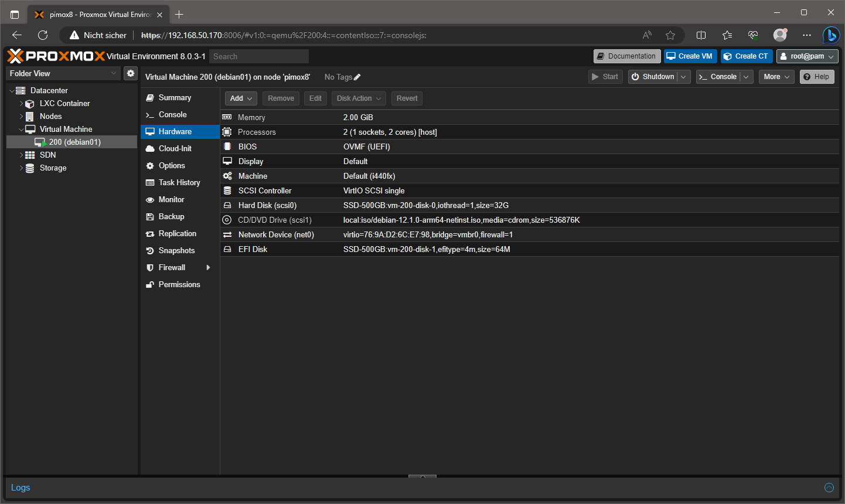The height and width of the screenshot is (504, 845).
Task: Open the Console options arrow
Action: (x=746, y=77)
